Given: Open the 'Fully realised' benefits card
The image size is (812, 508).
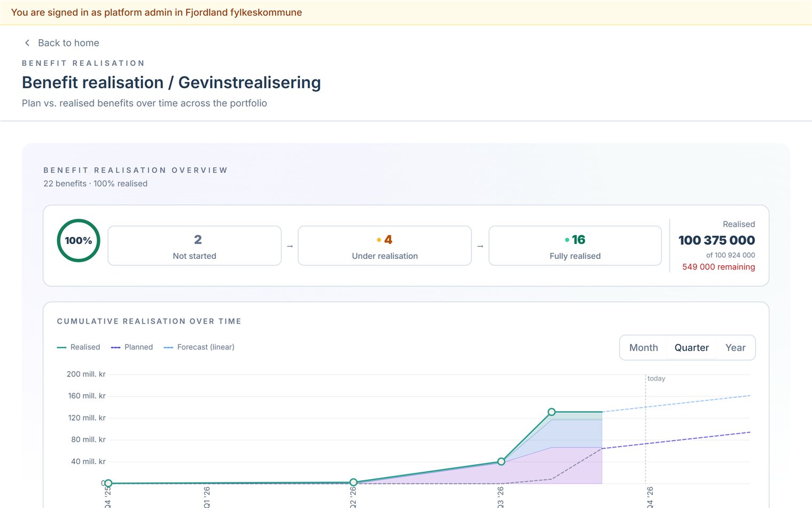Looking at the screenshot, I should (x=575, y=245).
